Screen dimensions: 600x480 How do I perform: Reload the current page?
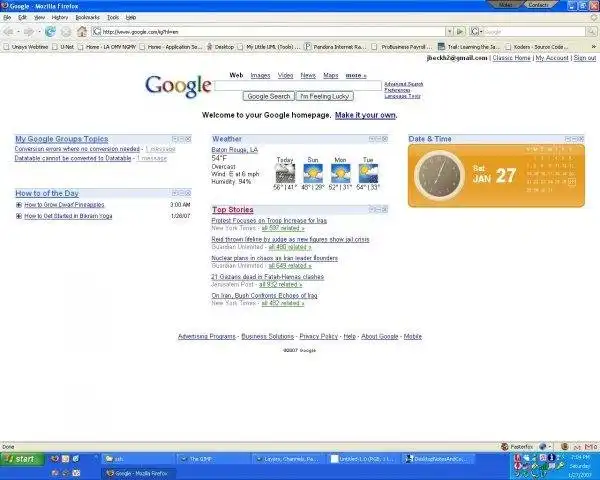(50, 32)
